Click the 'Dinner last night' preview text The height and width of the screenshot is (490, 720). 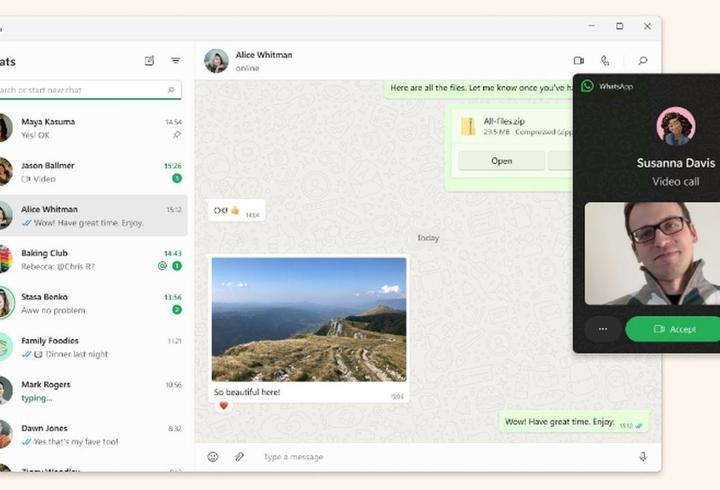(77, 354)
